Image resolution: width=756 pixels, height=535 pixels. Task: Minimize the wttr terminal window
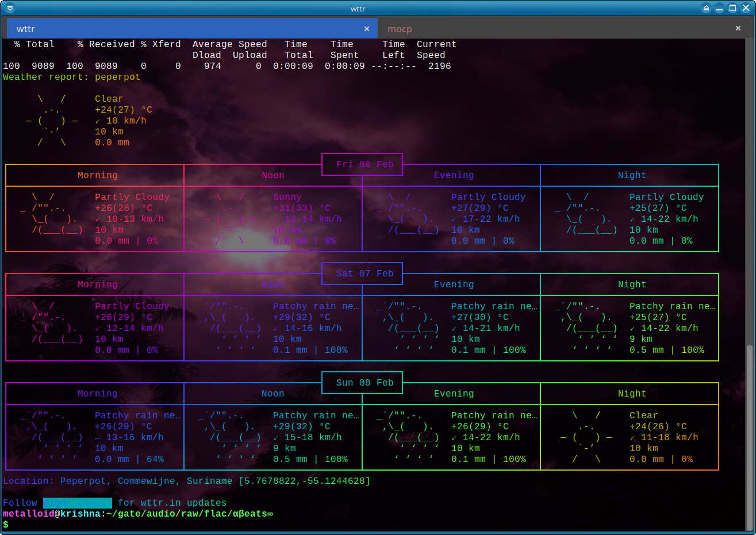coord(719,8)
